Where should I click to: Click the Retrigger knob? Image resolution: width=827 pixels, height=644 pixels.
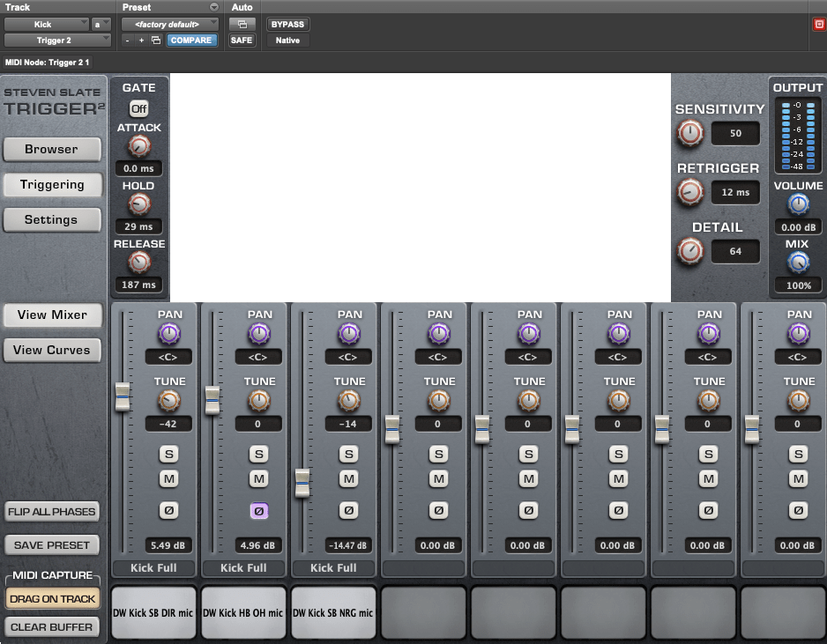click(x=690, y=191)
